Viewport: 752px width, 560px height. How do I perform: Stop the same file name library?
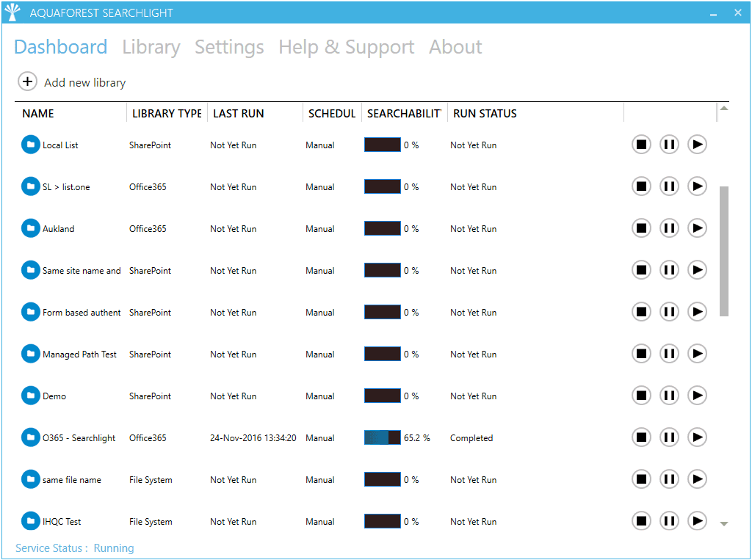641,479
